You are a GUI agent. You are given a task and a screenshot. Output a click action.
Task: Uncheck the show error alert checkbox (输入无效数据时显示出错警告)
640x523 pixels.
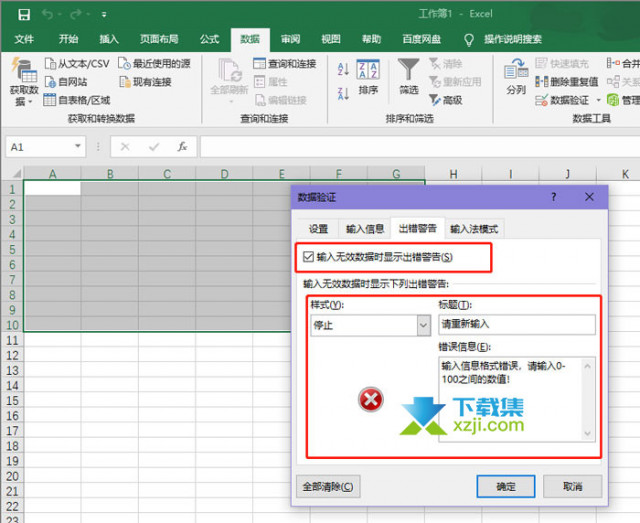click(309, 258)
